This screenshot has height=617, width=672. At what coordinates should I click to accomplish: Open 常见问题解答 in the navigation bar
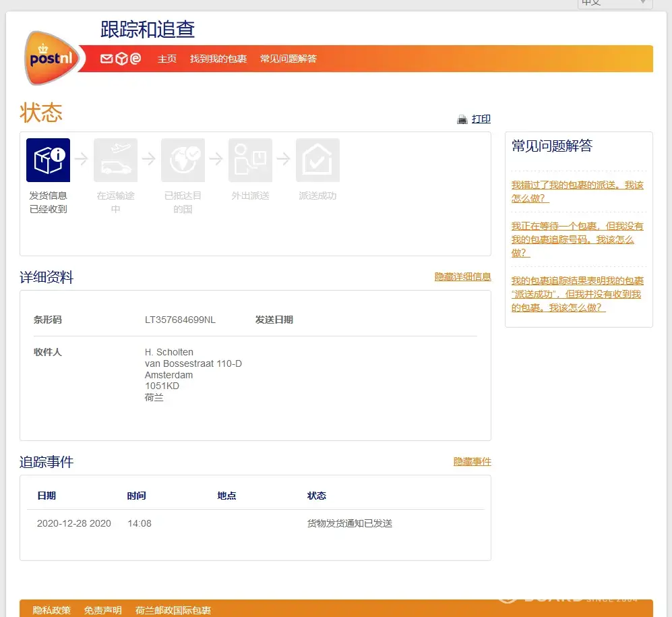point(288,59)
